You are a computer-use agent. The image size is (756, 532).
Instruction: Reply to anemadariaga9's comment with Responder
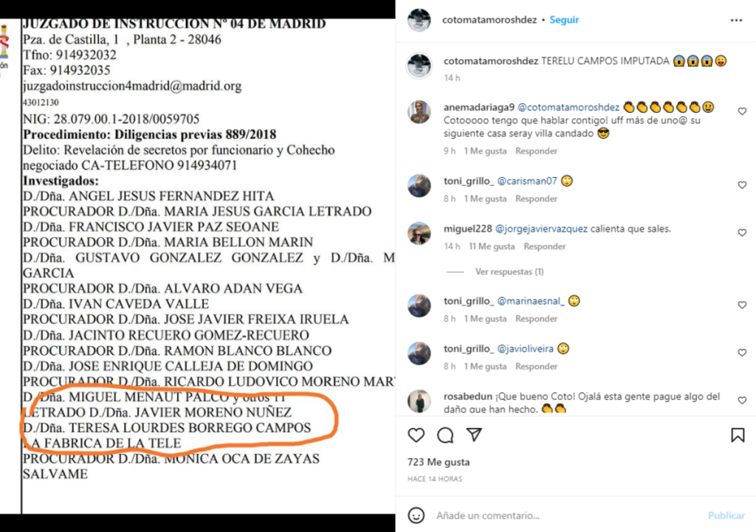[x=536, y=151]
